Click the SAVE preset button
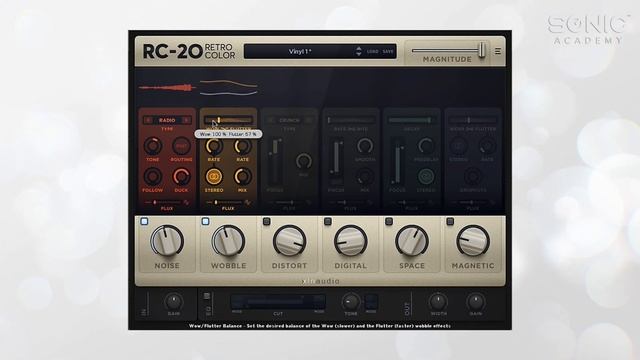This screenshot has width=640, height=360. click(388, 51)
